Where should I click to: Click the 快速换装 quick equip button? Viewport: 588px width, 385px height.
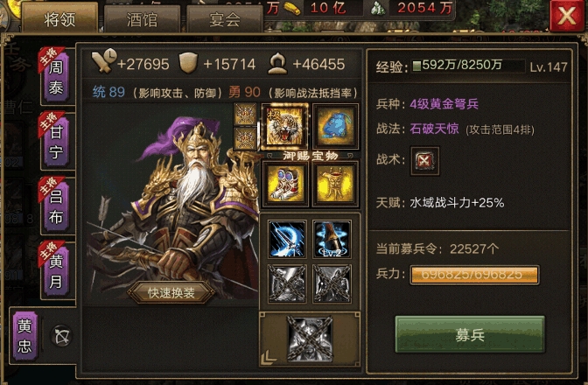pos(171,293)
